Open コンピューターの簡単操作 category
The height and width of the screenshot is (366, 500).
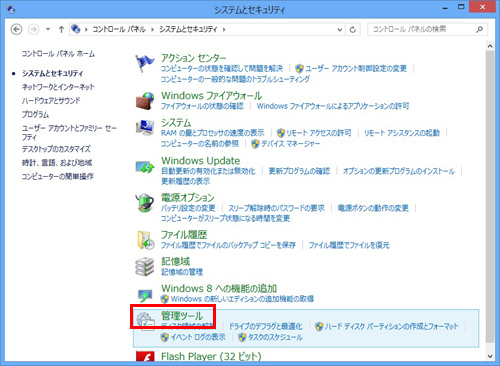pyautogui.click(x=58, y=176)
